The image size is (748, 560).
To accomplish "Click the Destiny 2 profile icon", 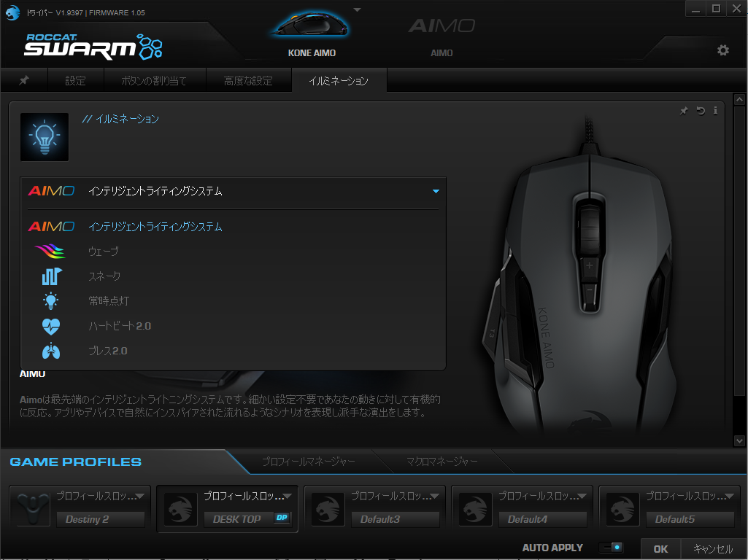I will tap(33, 509).
